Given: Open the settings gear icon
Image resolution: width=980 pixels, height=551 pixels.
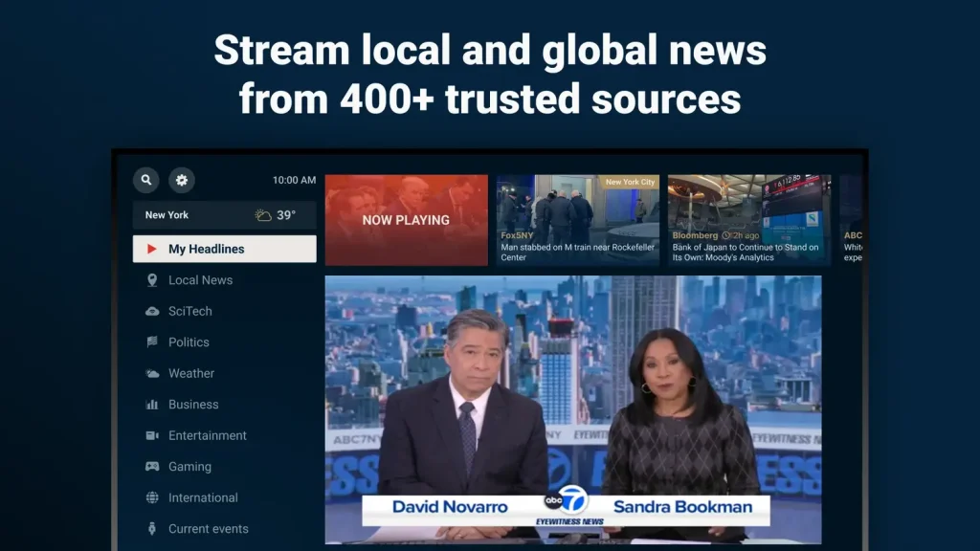Looking at the screenshot, I should [x=182, y=180].
